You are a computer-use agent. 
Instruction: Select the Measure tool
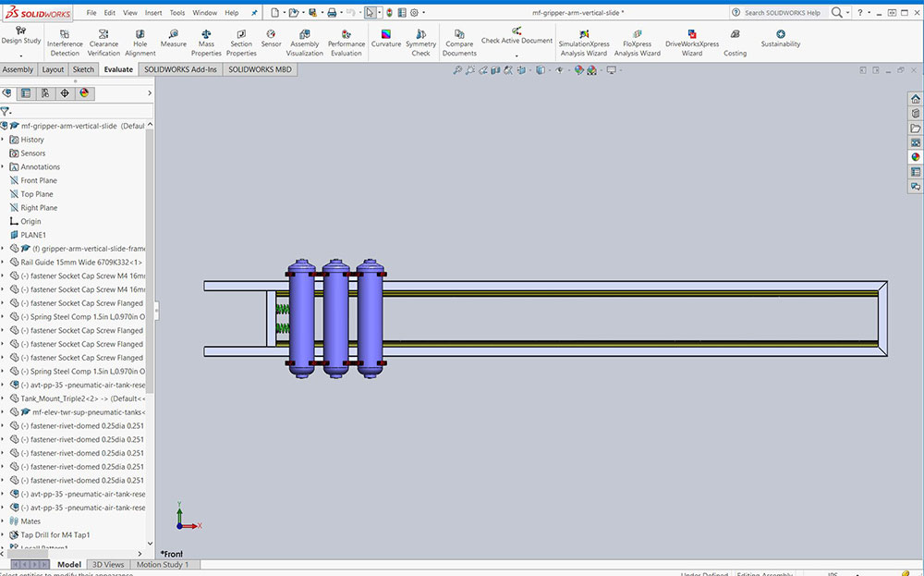pyautogui.click(x=173, y=39)
